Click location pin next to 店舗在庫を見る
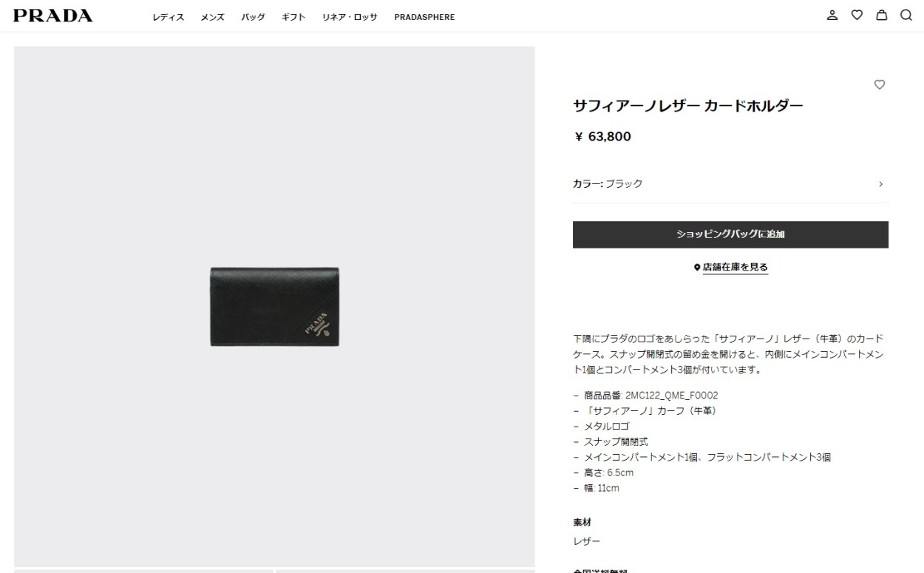This screenshot has width=924, height=573. (x=697, y=267)
